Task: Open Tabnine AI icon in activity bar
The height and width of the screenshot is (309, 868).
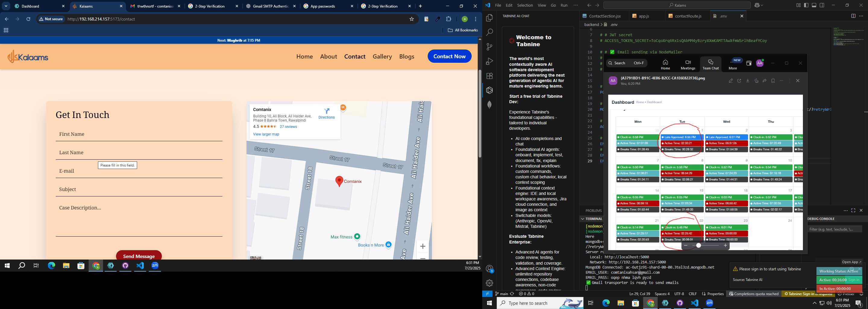Action: 489,91
